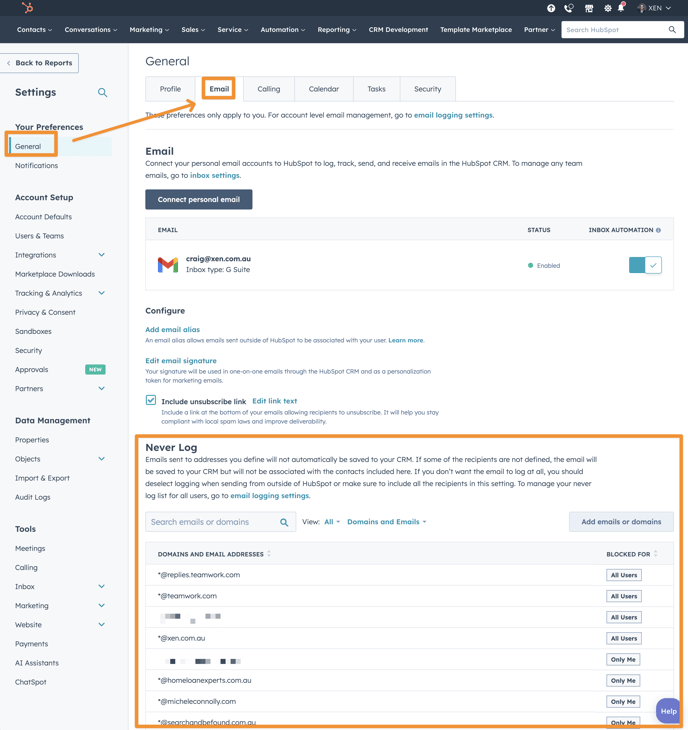Open Audit Logs in sidebar
The image size is (688, 730).
[33, 497]
